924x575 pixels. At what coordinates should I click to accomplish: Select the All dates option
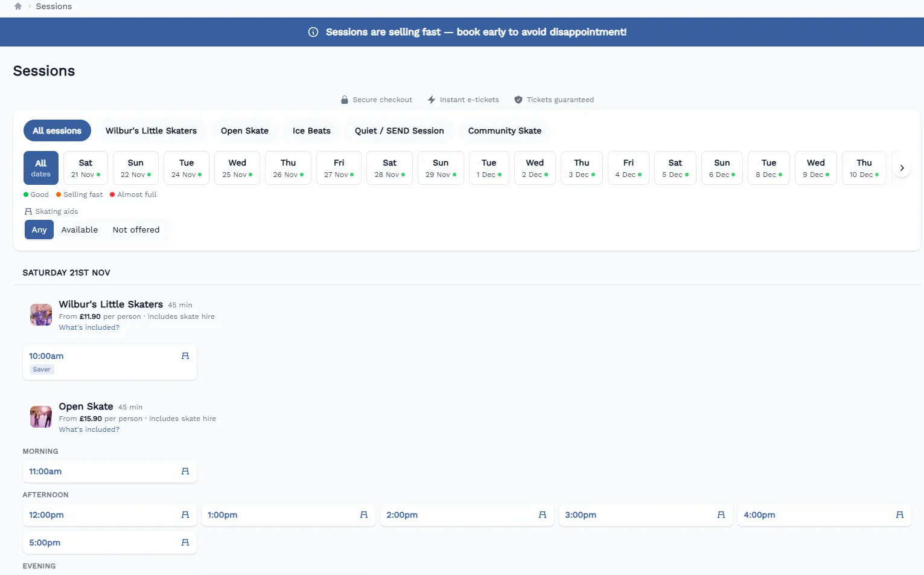point(41,168)
